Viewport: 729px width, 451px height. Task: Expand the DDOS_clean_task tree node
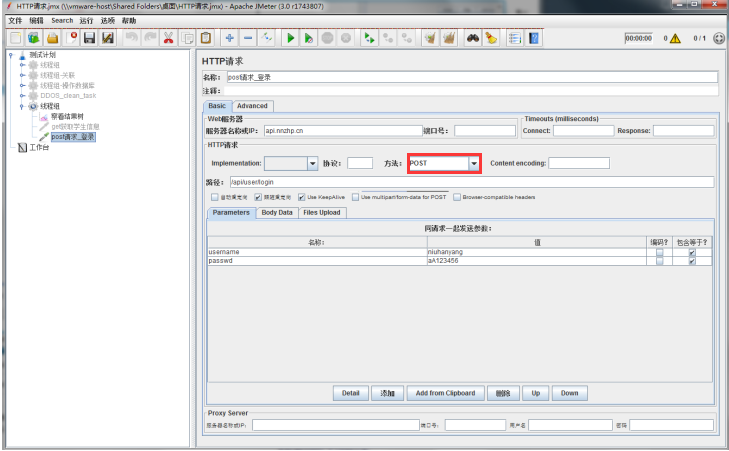tap(22, 96)
